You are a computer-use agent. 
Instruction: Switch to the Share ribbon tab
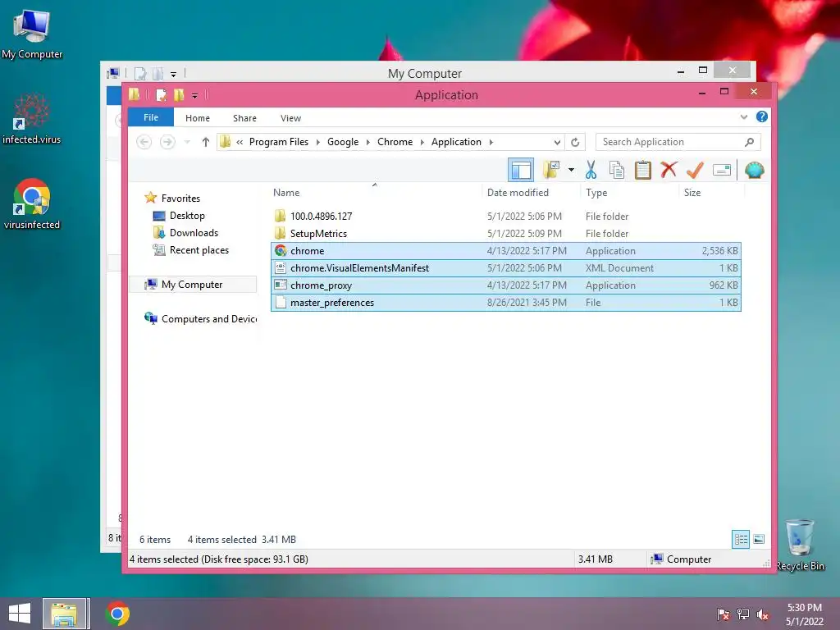click(x=244, y=118)
